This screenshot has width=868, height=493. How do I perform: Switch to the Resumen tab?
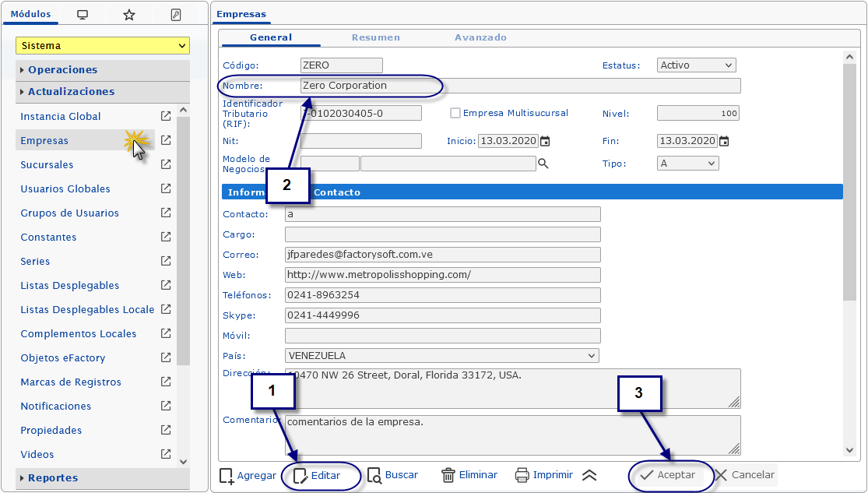[x=375, y=37]
